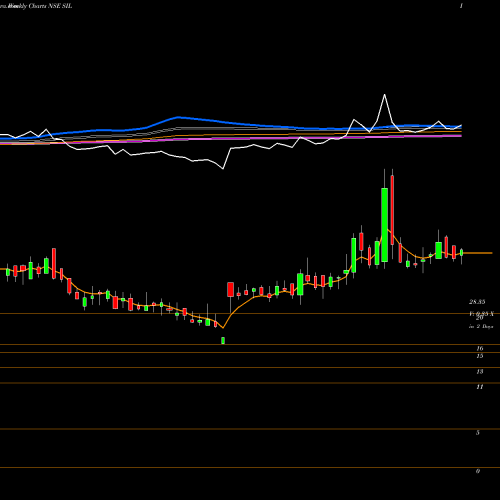Click the 16 price level label
The height and width of the screenshot is (500, 500).
click(480, 349)
